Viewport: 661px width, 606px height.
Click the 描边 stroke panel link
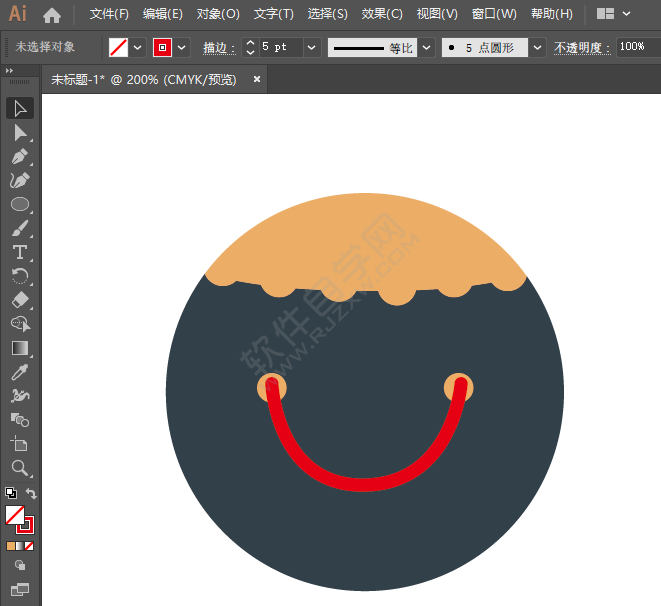click(x=214, y=47)
